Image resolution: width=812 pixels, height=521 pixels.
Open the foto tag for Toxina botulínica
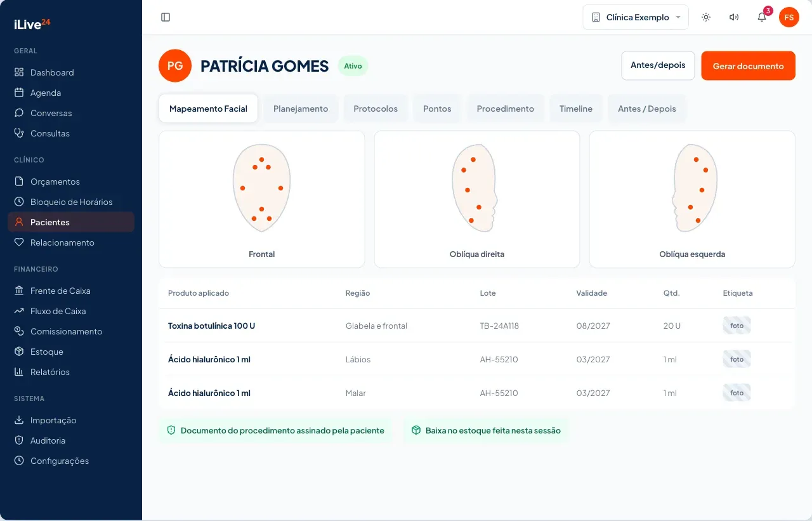tap(737, 326)
